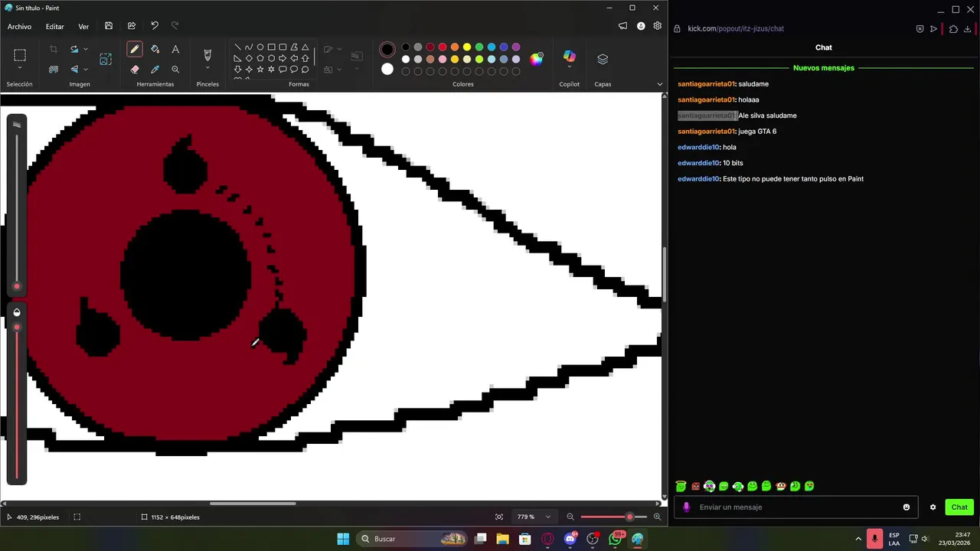Screen dimensions: 980x551
Task: Pick the yellow color swatch
Action: point(467,47)
